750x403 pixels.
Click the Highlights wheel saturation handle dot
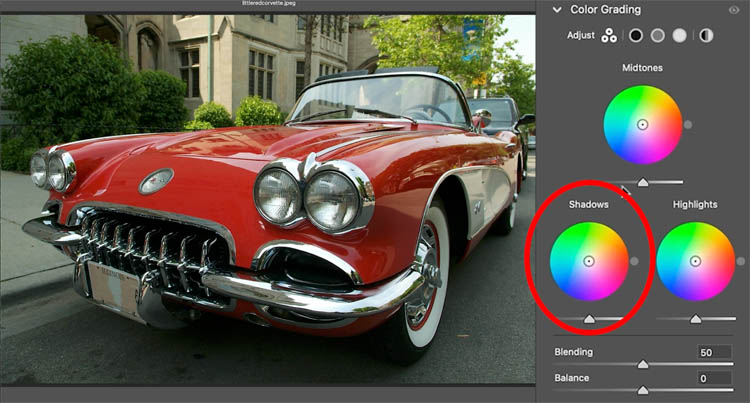[x=740, y=261]
